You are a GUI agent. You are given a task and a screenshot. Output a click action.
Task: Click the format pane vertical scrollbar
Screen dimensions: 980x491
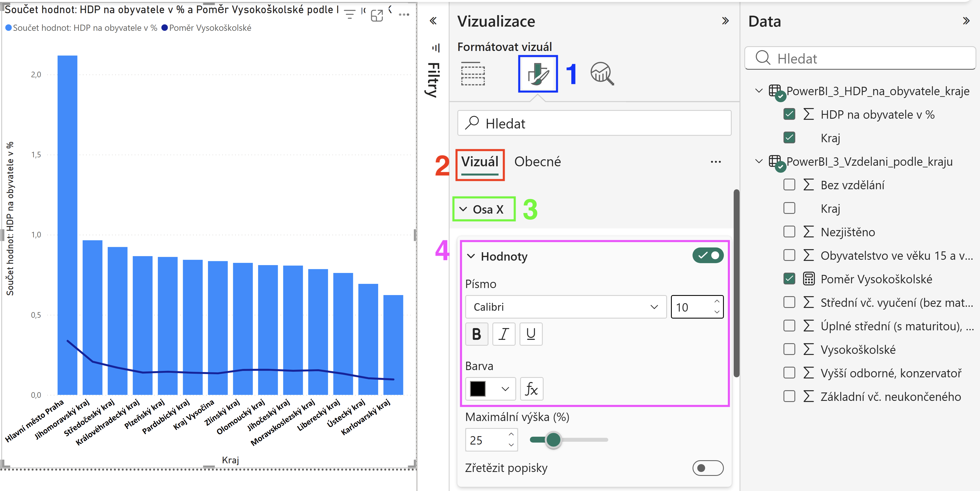[x=736, y=283]
